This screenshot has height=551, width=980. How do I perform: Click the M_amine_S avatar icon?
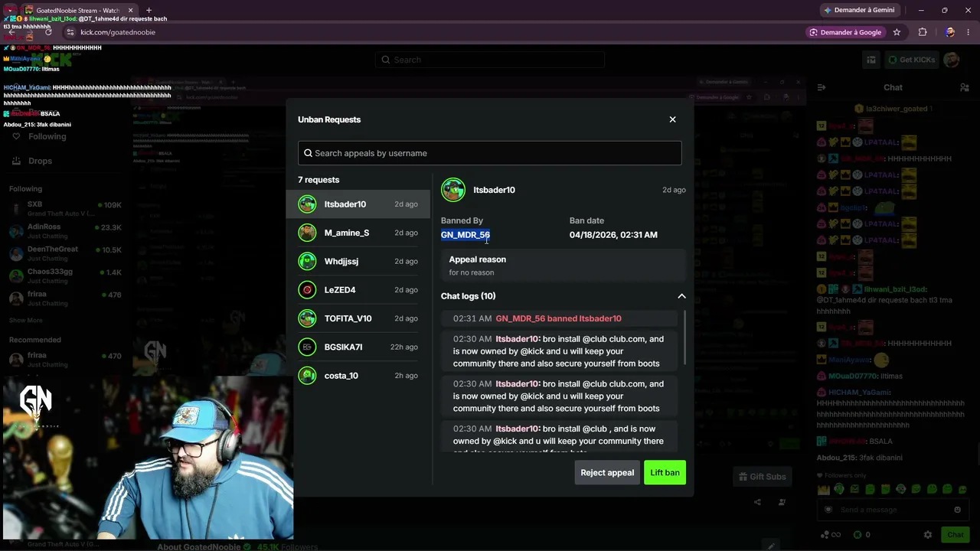(307, 233)
